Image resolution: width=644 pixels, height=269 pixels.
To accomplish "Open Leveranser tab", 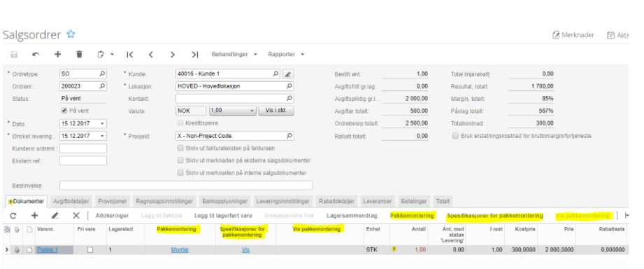I will pos(378,202).
